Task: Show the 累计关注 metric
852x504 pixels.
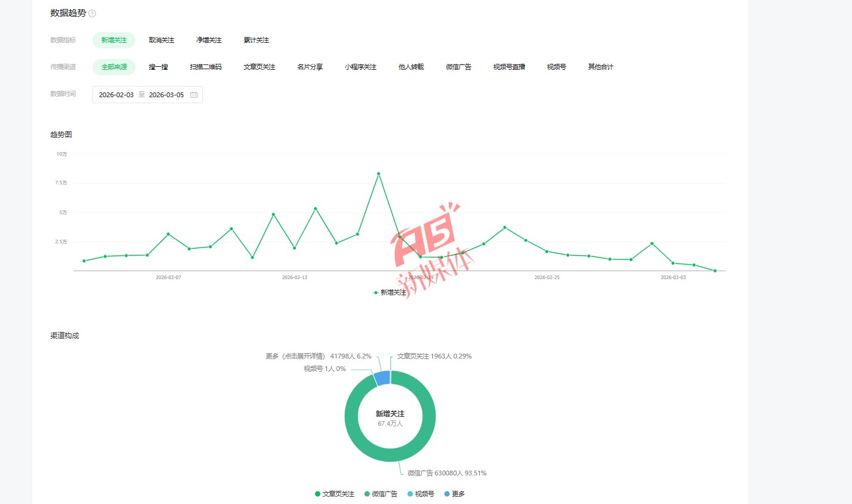Action: (x=256, y=40)
